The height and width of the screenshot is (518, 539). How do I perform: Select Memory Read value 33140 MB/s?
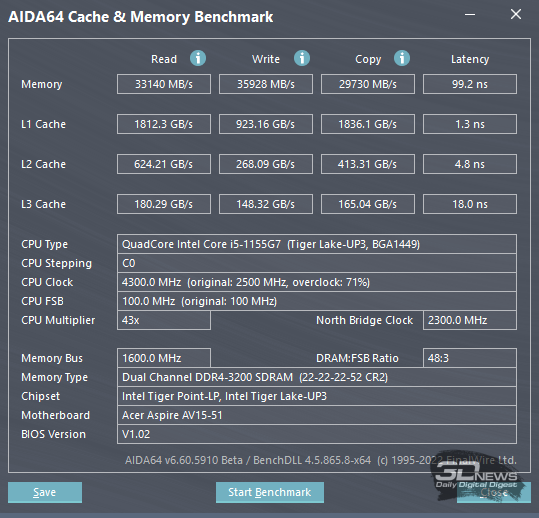(x=164, y=84)
